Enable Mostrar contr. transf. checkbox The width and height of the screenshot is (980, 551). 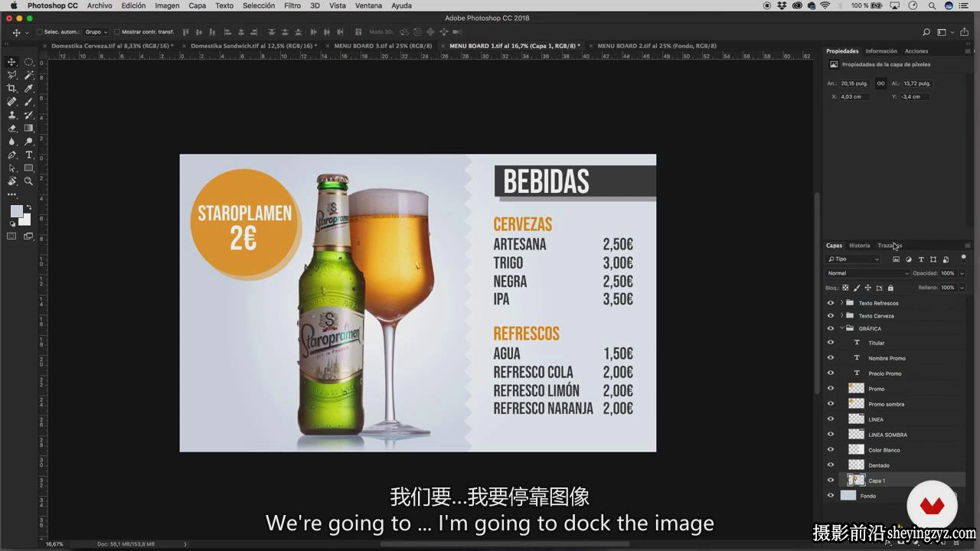point(116,32)
